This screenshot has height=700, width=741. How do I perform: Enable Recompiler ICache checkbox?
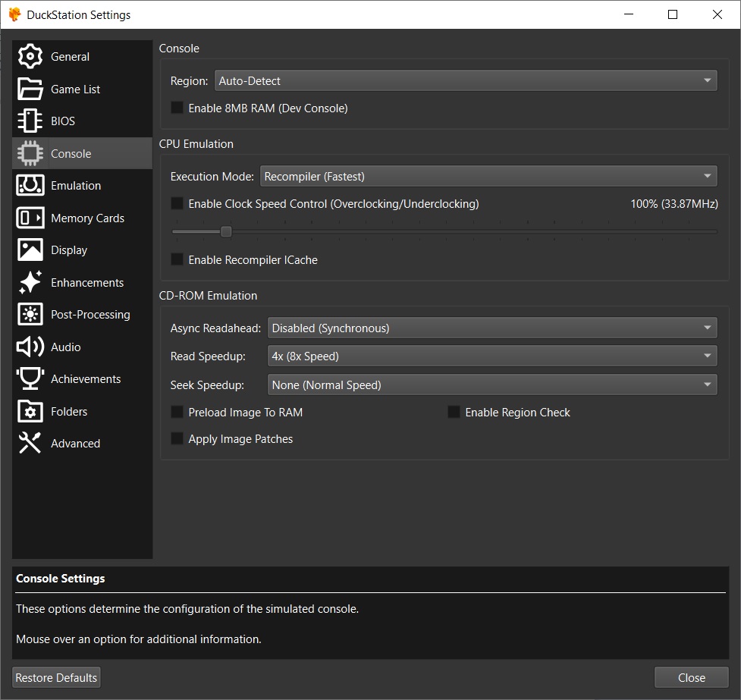click(177, 259)
